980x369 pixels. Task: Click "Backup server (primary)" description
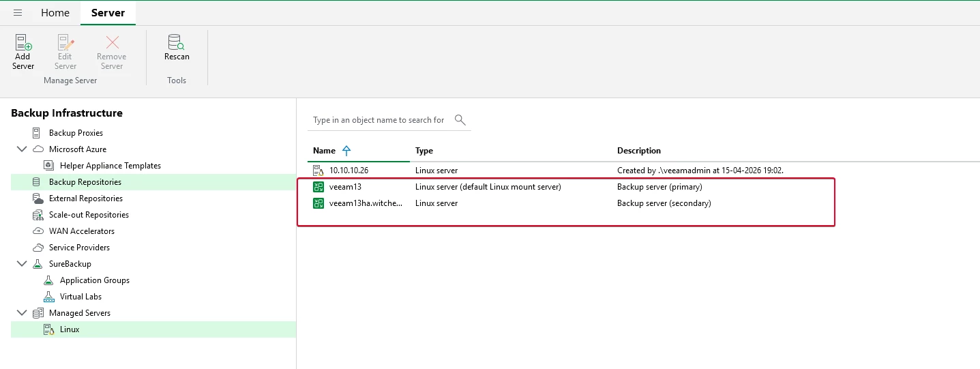point(659,187)
